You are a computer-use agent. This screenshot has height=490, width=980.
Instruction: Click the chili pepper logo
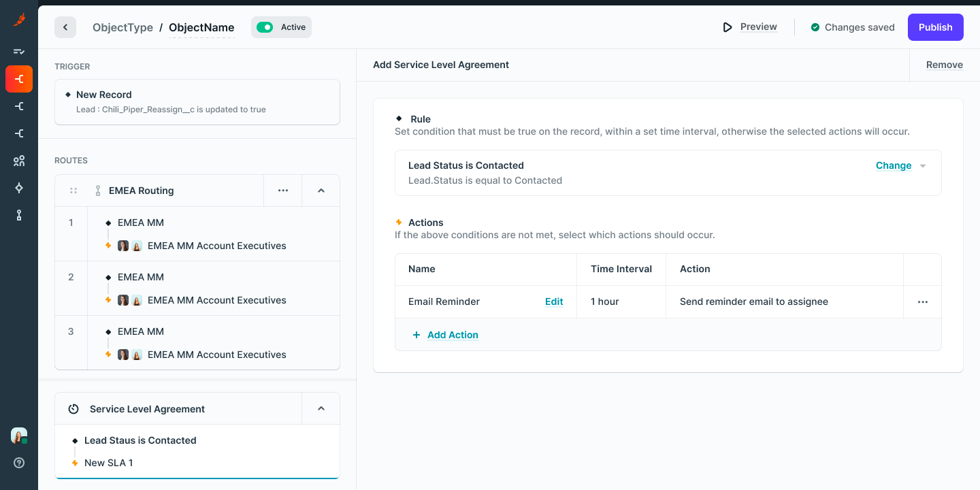coord(19,20)
